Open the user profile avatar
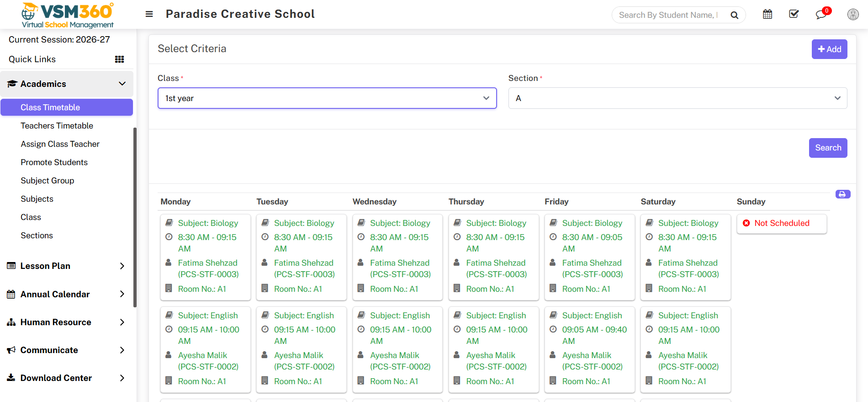868x402 pixels. coord(853,15)
